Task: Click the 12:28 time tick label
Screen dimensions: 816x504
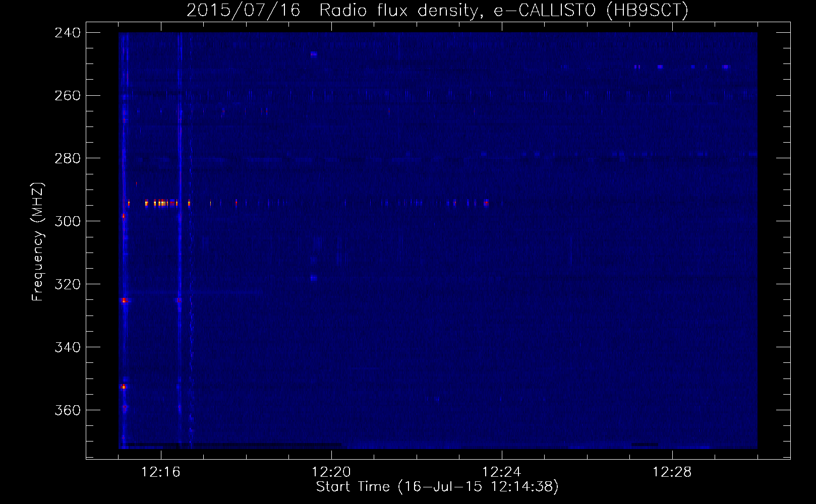Action: point(672,472)
